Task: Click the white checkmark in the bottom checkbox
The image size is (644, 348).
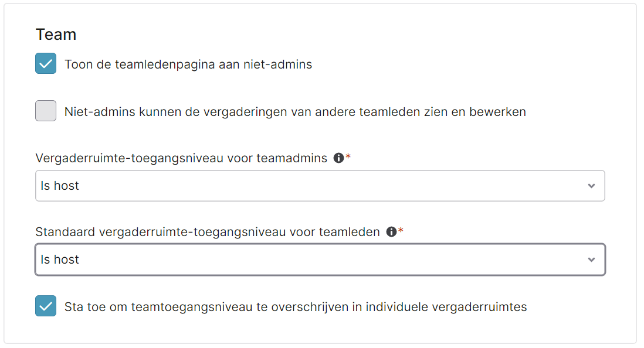Action: pyautogui.click(x=46, y=306)
